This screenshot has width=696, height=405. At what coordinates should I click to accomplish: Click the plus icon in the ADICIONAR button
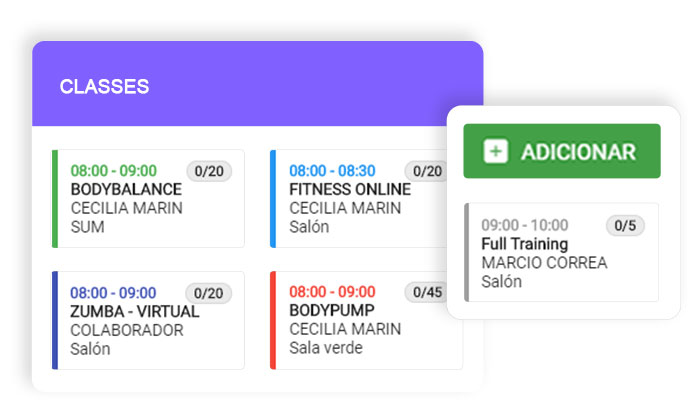pyautogui.click(x=495, y=151)
